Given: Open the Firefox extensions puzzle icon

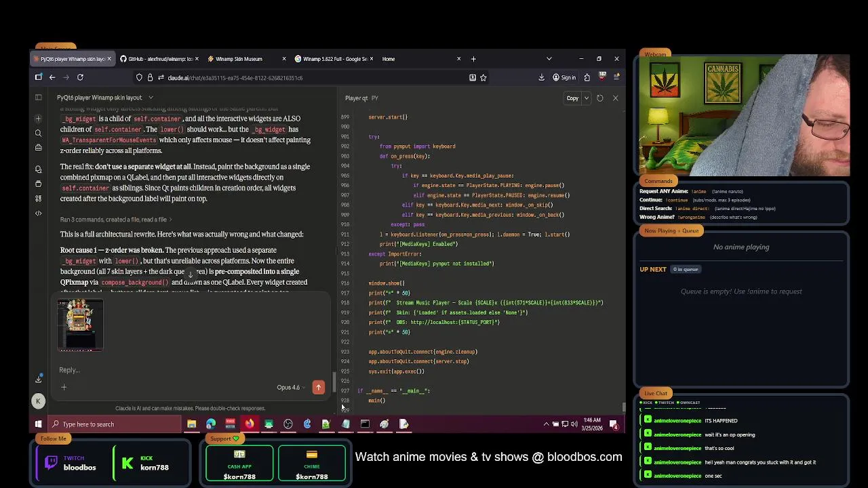Looking at the screenshot, I should pos(587,77).
